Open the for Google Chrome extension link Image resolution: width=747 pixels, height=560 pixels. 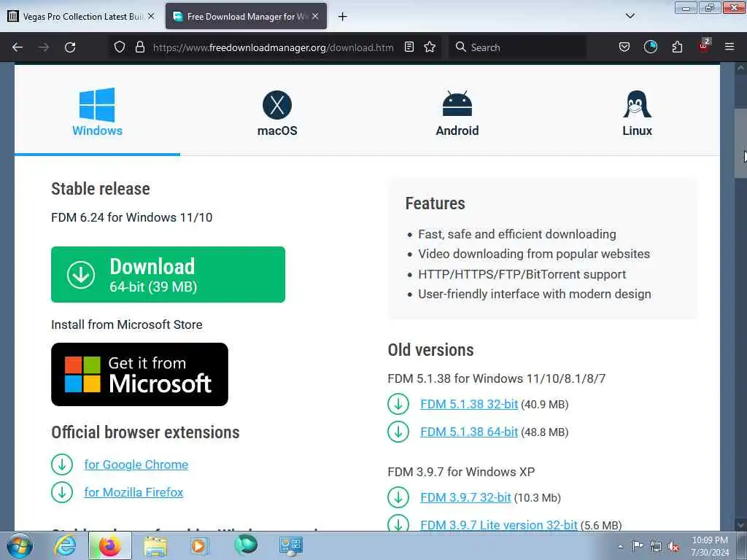[x=136, y=464]
